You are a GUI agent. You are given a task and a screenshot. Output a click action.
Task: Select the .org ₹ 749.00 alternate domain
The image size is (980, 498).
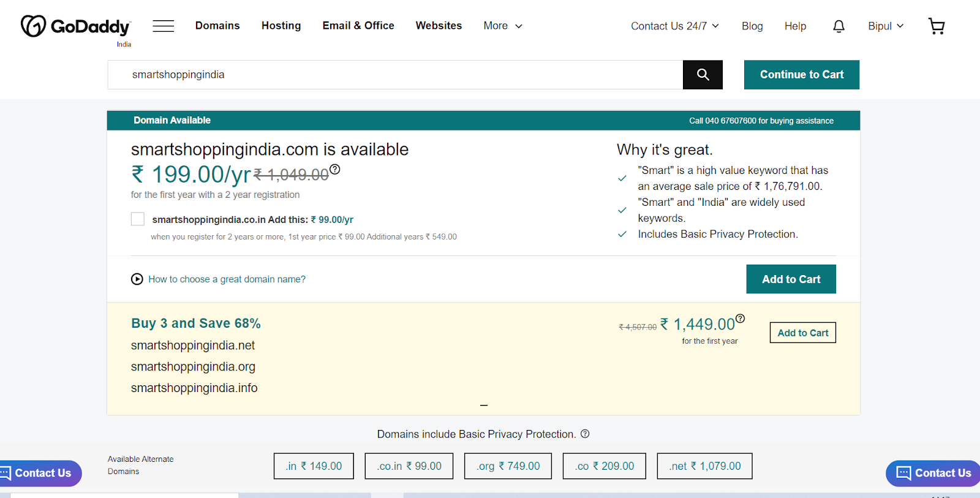(508, 466)
